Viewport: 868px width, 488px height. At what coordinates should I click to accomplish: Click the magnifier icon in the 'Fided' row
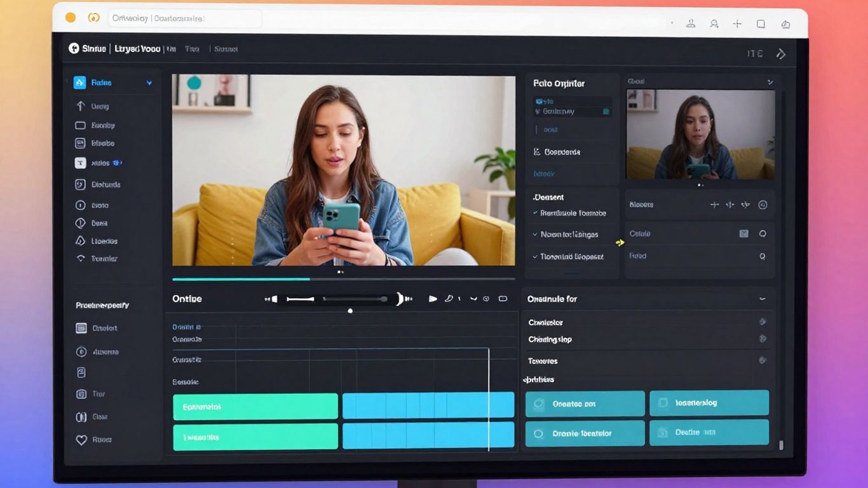(x=763, y=256)
